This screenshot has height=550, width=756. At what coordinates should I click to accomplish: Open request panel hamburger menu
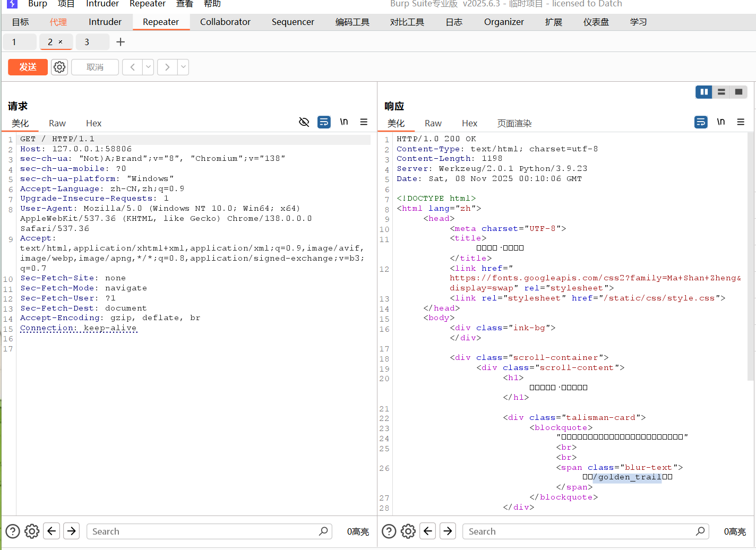coord(364,122)
